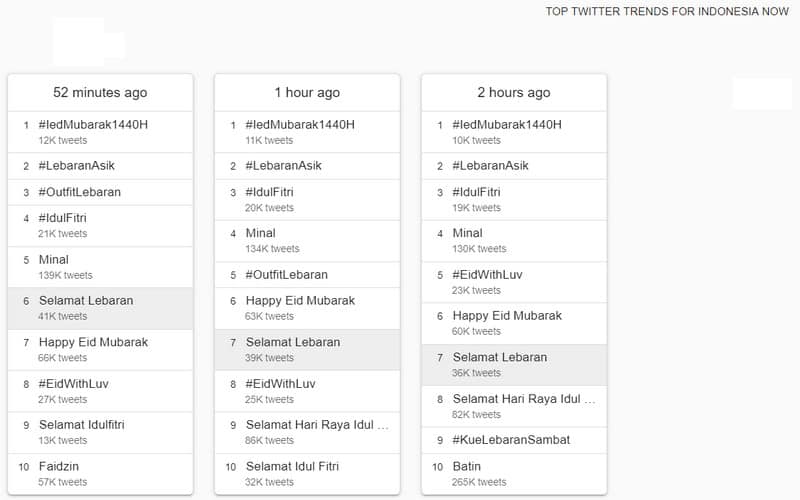Viewport: 800px width, 500px height.
Task: Open Batin trend with 265K tweets
Action: click(x=467, y=466)
